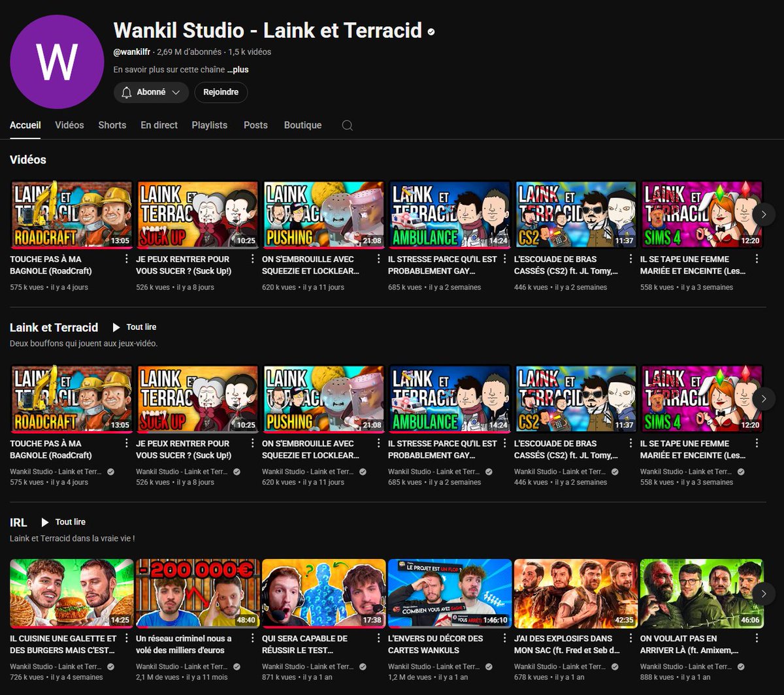This screenshot has height=695, width=784.
Task: Expand channel description with ...plus
Action: 238,69
